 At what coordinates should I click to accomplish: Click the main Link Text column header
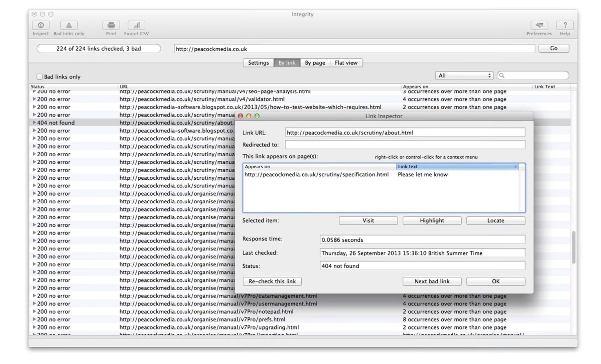[x=551, y=86]
